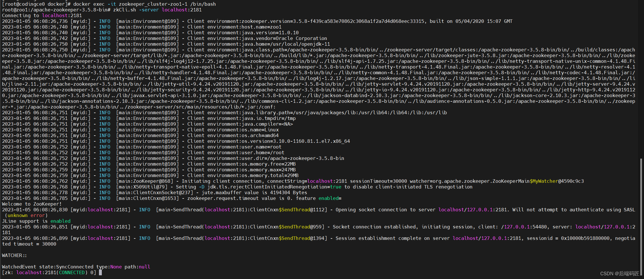Click the green 'CONNECTED' status in the prompt
The height and width of the screenshot is (279, 644).
pos(72,272)
